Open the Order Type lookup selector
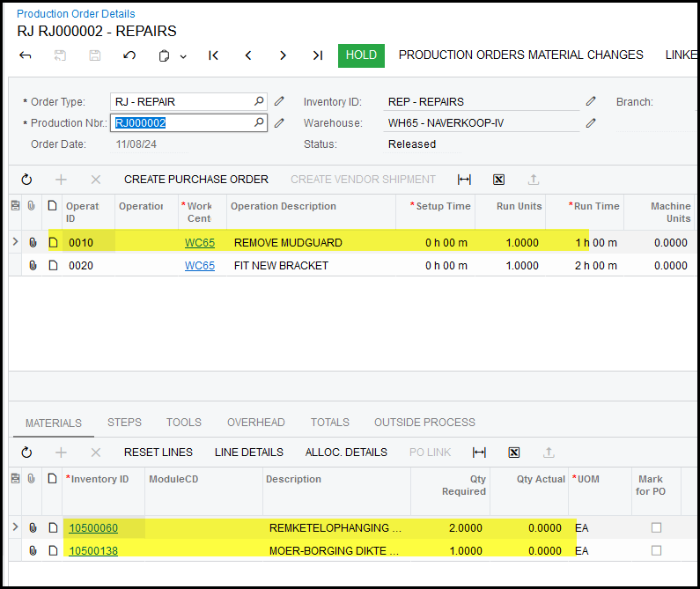Viewport: 700px width, 589px height. pyautogui.click(x=258, y=101)
